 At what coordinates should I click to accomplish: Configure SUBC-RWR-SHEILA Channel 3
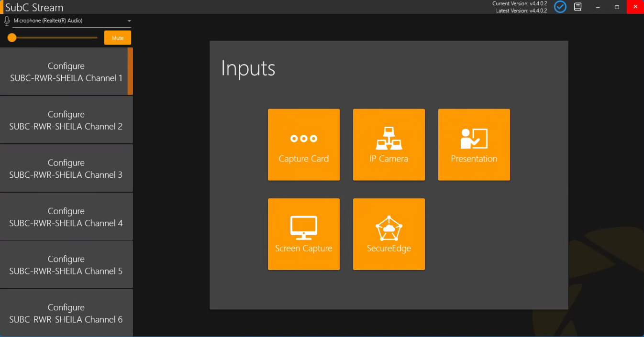[x=67, y=168]
